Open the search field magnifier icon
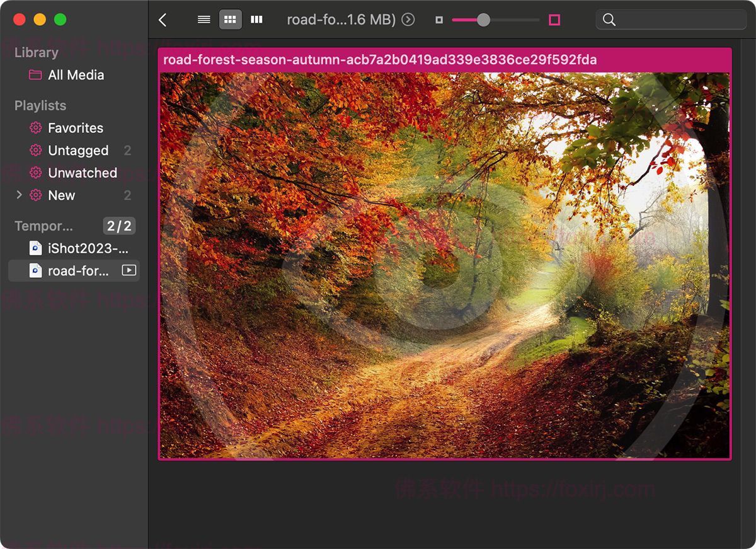Viewport: 756px width, 549px height. 609,20
